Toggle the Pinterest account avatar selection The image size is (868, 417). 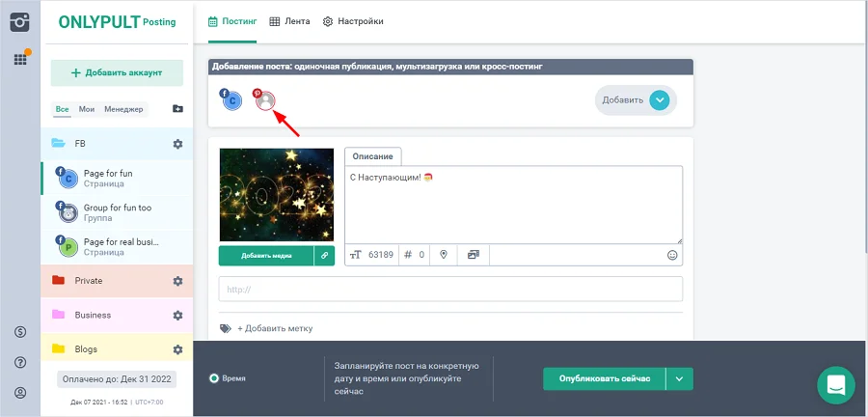265,100
